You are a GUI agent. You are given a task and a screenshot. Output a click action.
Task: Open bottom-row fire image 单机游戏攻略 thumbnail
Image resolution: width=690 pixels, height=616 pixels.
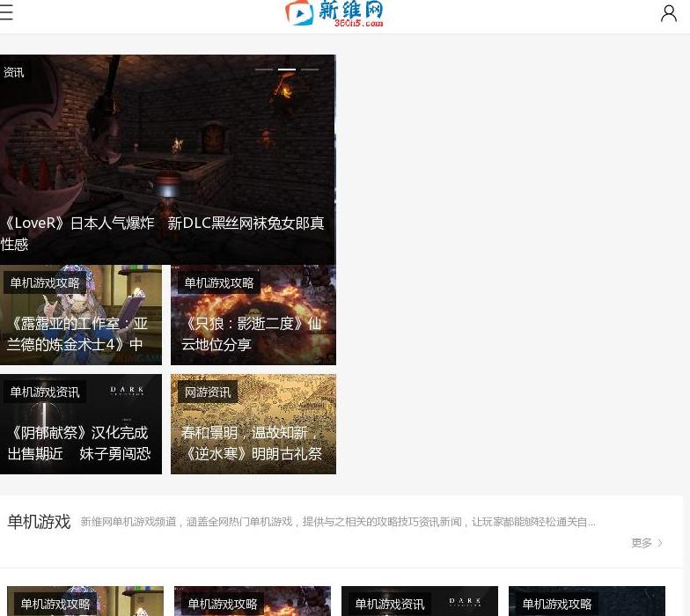click(x=252, y=601)
